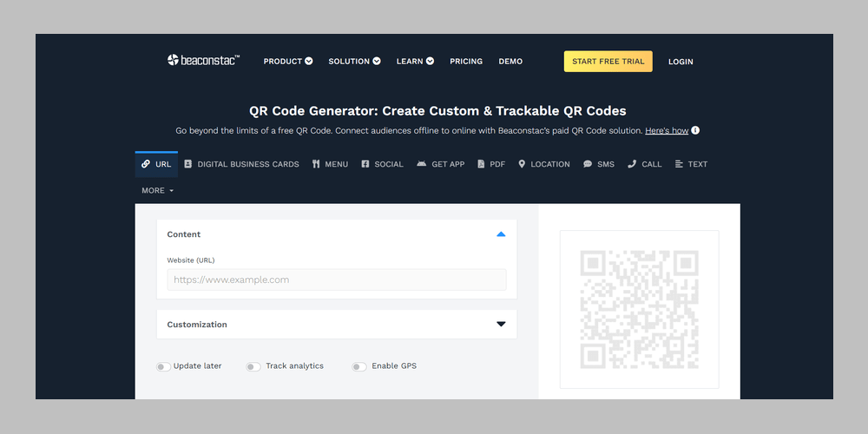
Task: Toggle the Update later switch
Action: pos(163,367)
